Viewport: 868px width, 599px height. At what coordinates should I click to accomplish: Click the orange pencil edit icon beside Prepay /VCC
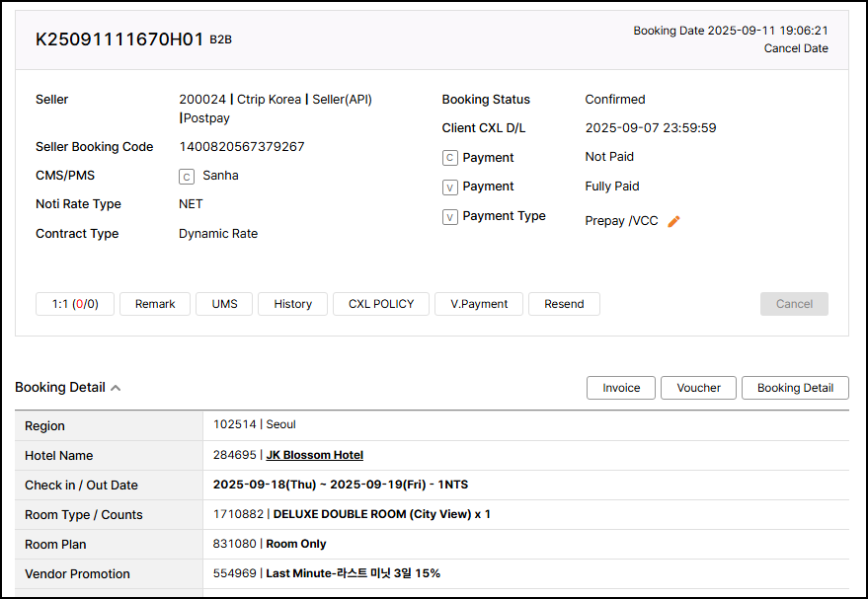tap(673, 221)
